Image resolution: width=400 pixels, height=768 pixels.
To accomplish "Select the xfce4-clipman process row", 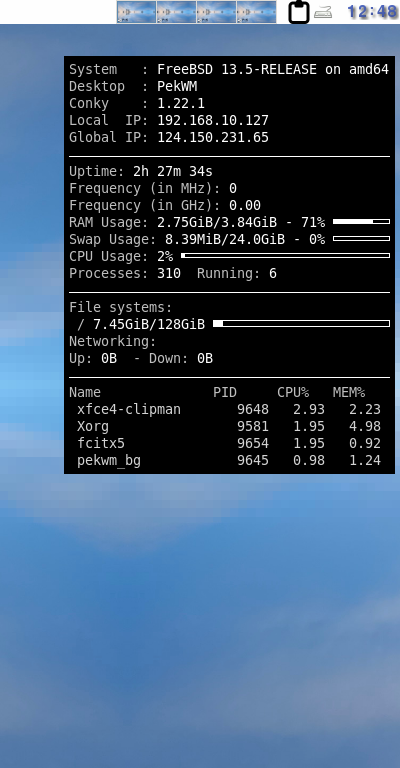I will pos(229,409).
